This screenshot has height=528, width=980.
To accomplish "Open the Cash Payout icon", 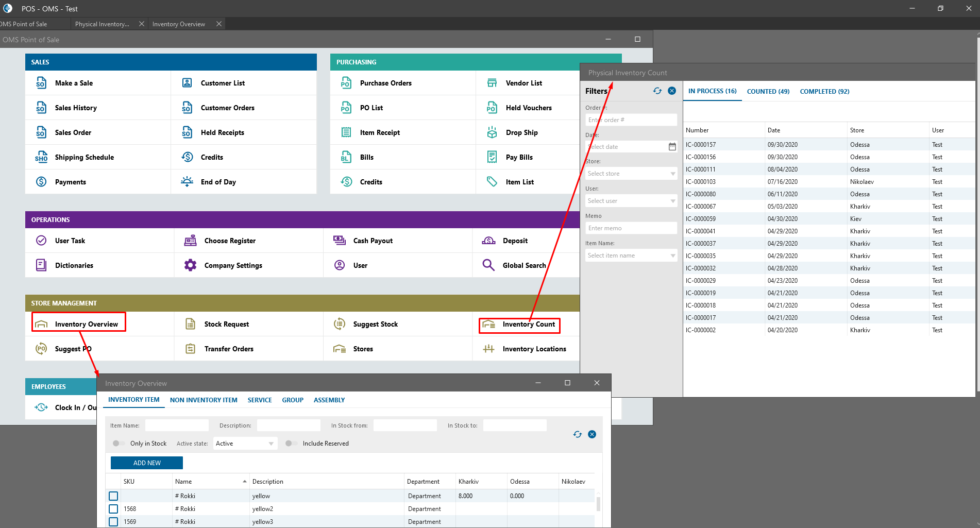I will point(340,241).
